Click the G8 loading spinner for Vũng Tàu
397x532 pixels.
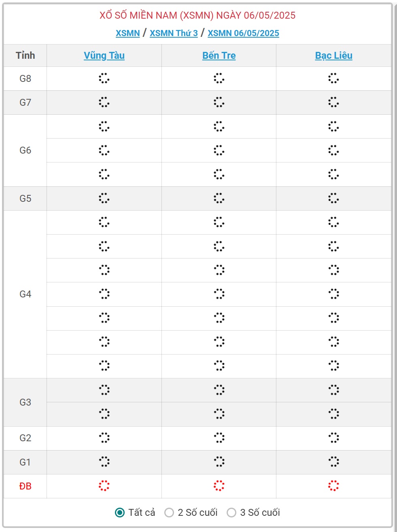pos(104,78)
